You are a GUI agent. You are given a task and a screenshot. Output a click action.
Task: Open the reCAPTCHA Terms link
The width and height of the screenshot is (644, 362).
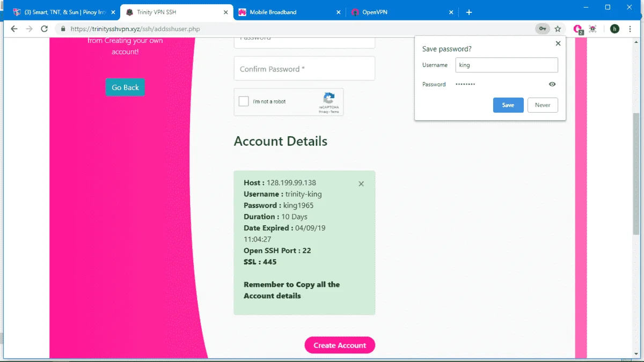[x=335, y=112]
